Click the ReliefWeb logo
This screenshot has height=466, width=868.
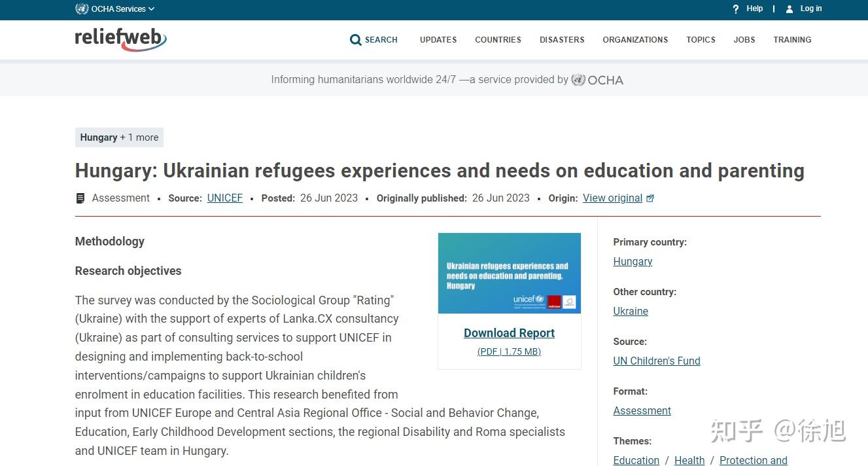(121, 39)
